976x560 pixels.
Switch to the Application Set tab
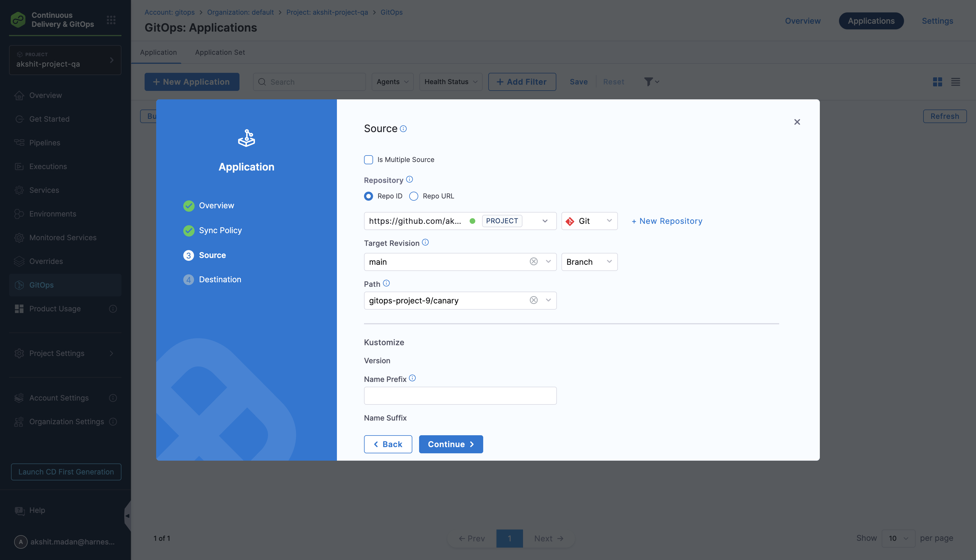click(x=220, y=52)
